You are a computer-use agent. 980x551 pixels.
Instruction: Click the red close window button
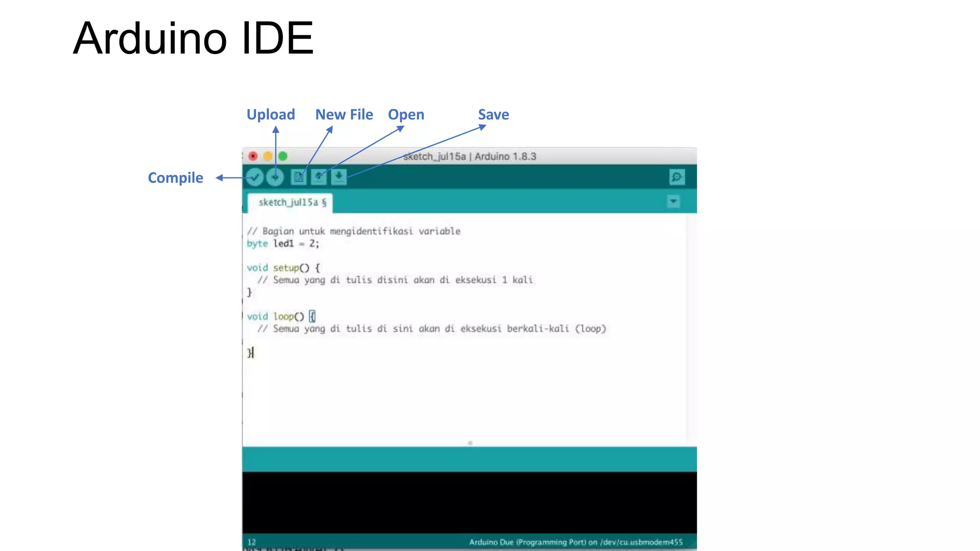[253, 156]
